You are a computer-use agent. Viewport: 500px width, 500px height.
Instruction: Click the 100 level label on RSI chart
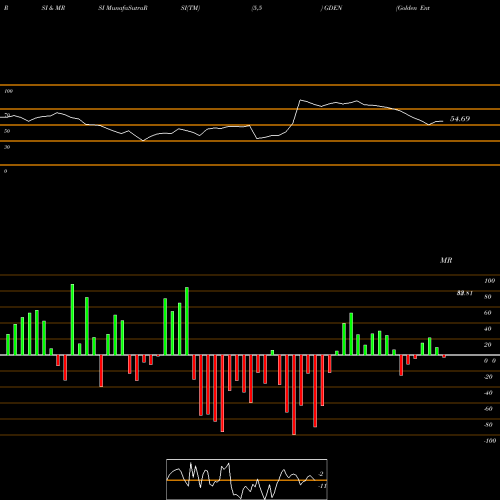click(x=8, y=91)
